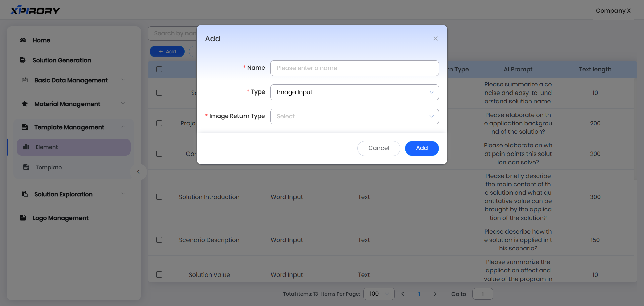Screen dimensions: 644x306
Task: Expand the Basic Data Management menu
Action: coord(71,80)
